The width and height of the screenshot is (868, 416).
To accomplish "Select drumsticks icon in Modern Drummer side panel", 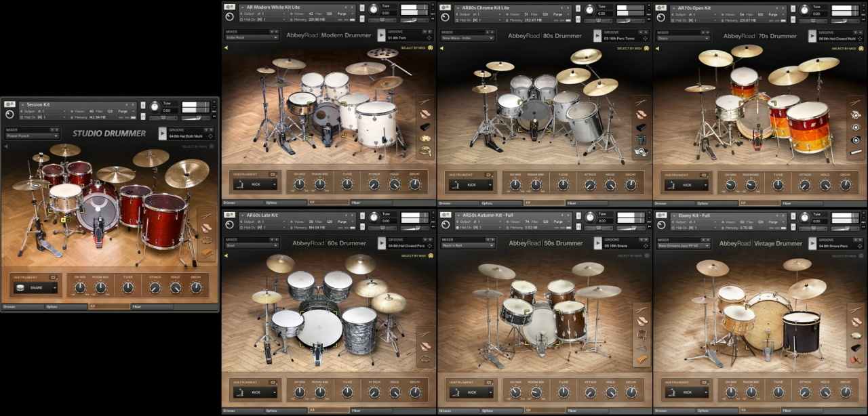I will [425, 102].
